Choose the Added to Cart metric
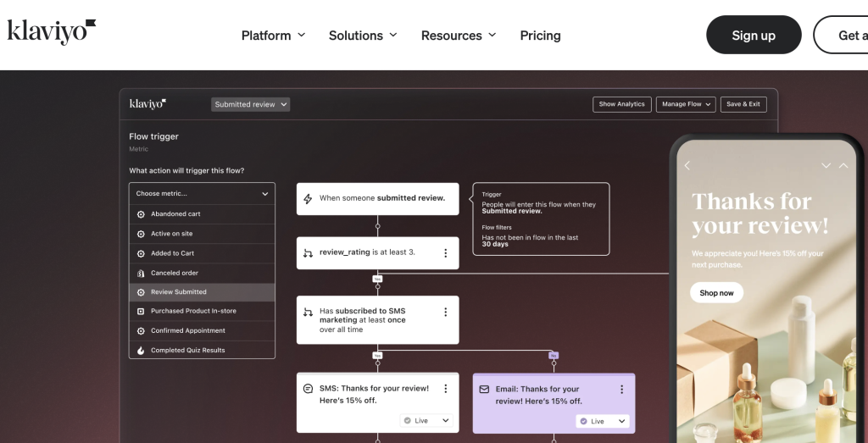The image size is (868, 443). click(202, 253)
